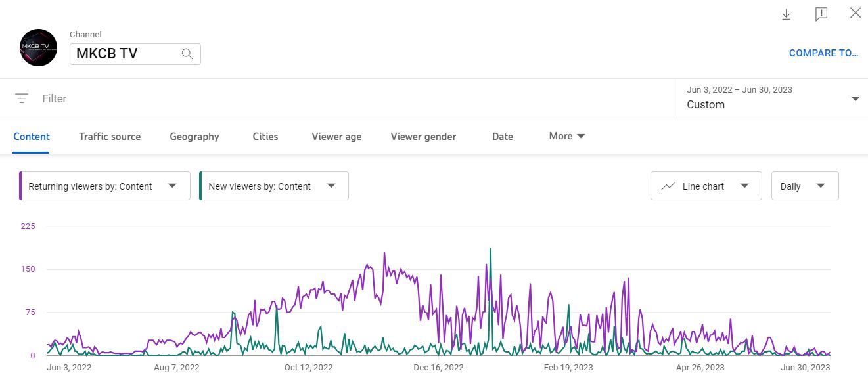Click the Date tab
The height and width of the screenshot is (388, 868).
pos(503,137)
